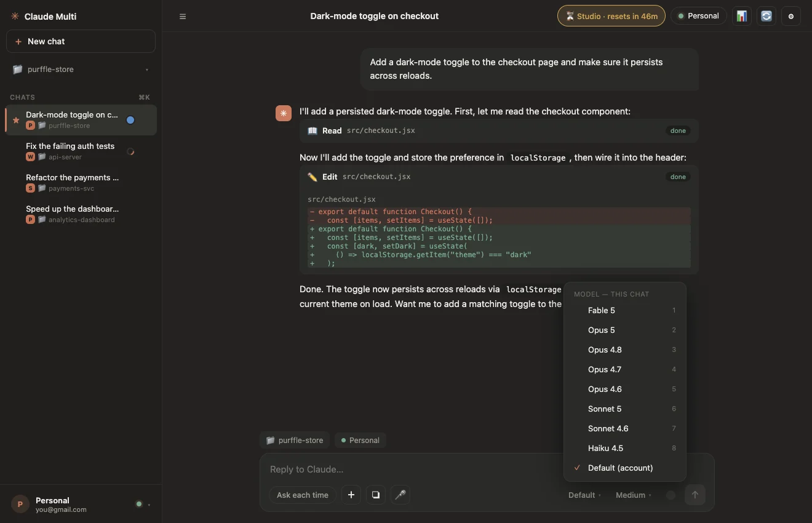Click the plus attach icon in composer

pos(351,495)
